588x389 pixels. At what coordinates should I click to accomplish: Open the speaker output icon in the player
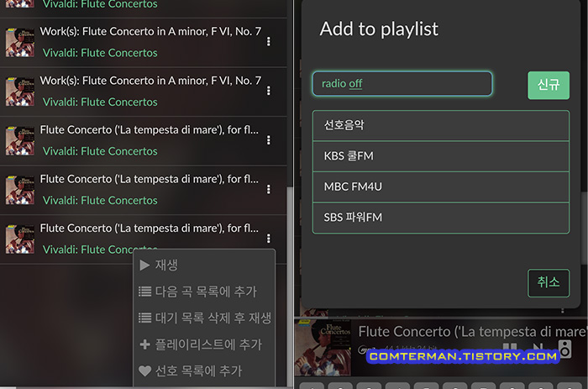(564, 349)
